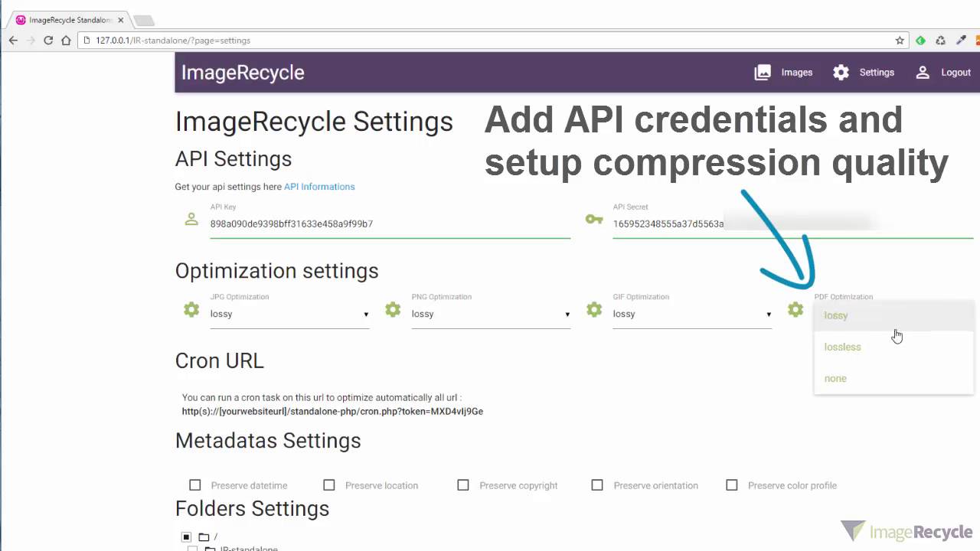Click the Cron URL heading
The image size is (980, 551).
point(220,360)
